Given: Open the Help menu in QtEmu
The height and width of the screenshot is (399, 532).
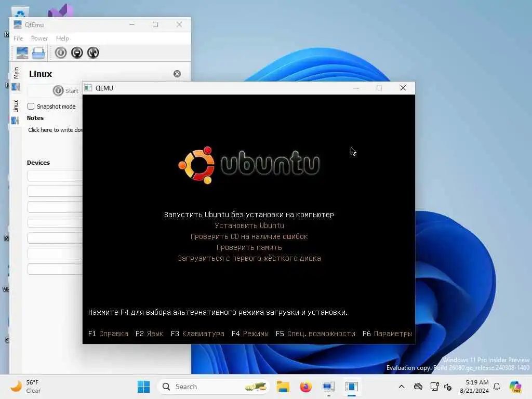Looking at the screenshot, I should (62, 38).
